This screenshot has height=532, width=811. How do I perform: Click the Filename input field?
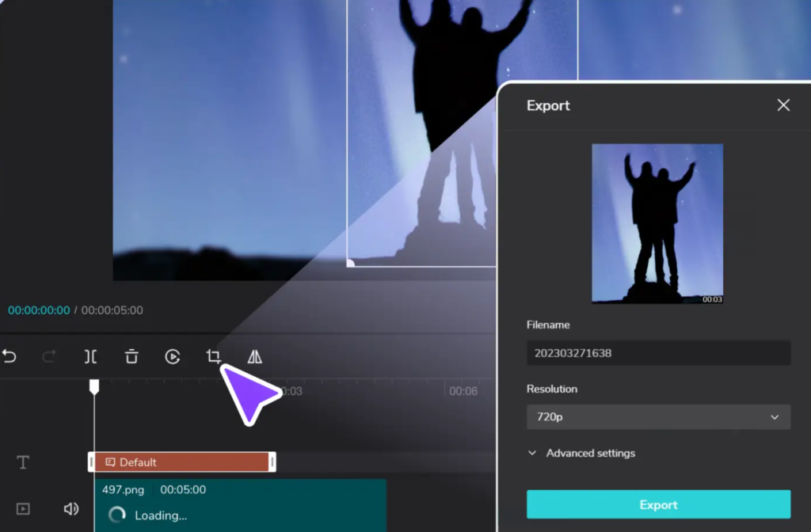[658, 353]
